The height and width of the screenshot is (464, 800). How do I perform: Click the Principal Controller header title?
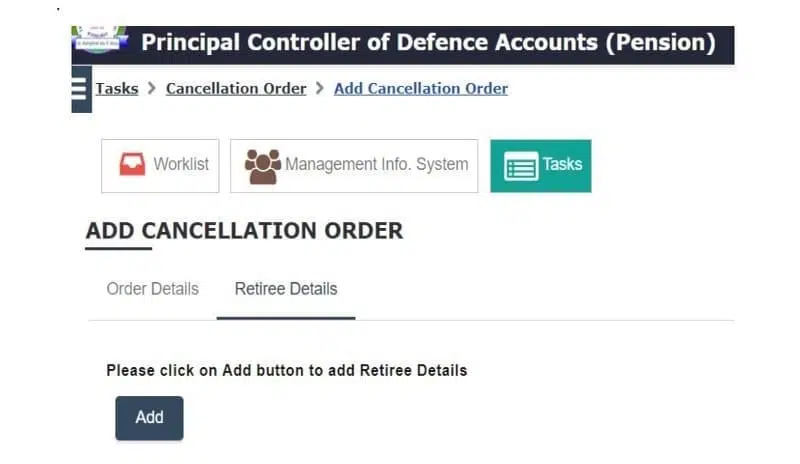428,43
